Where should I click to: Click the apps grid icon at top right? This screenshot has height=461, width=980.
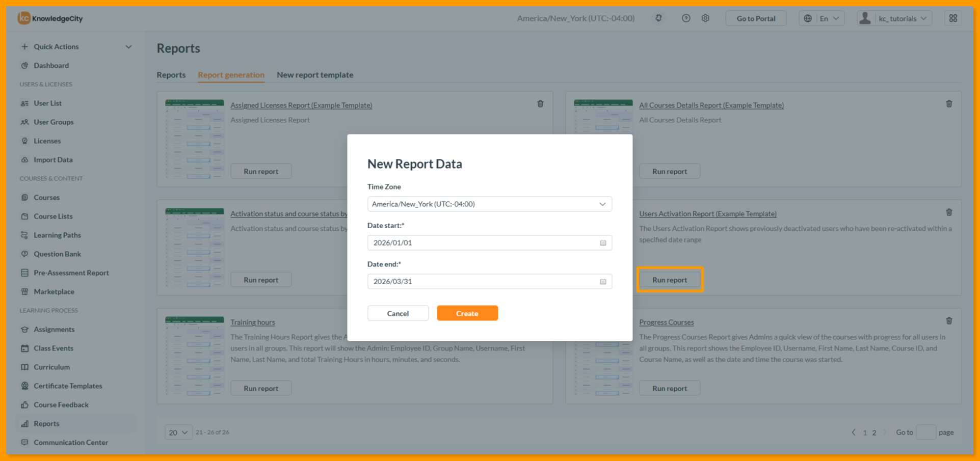click(x=953, y=18)
